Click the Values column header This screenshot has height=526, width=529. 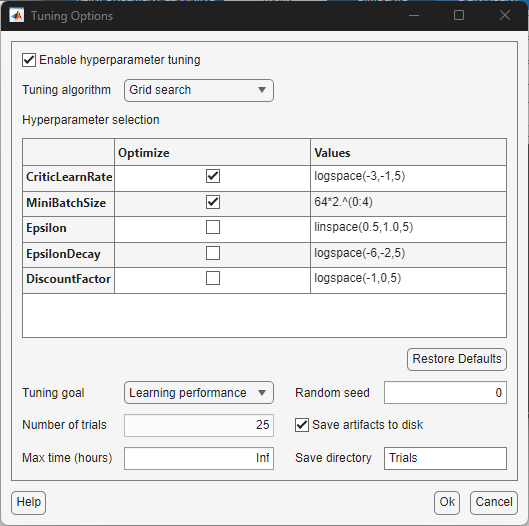[x=408, y=153]
